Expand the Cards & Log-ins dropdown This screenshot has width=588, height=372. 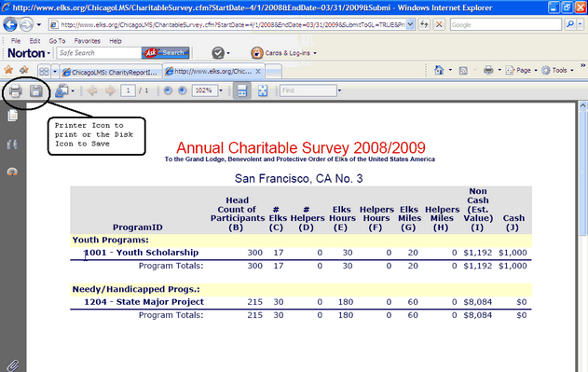click(x=315, y=53)
